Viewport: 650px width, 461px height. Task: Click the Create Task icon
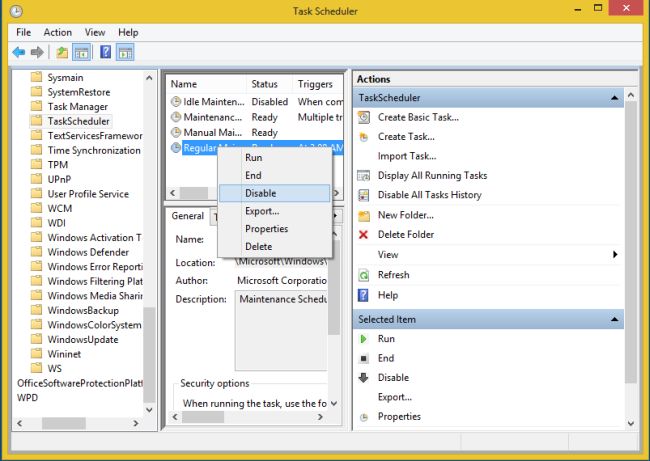[364, 137]
